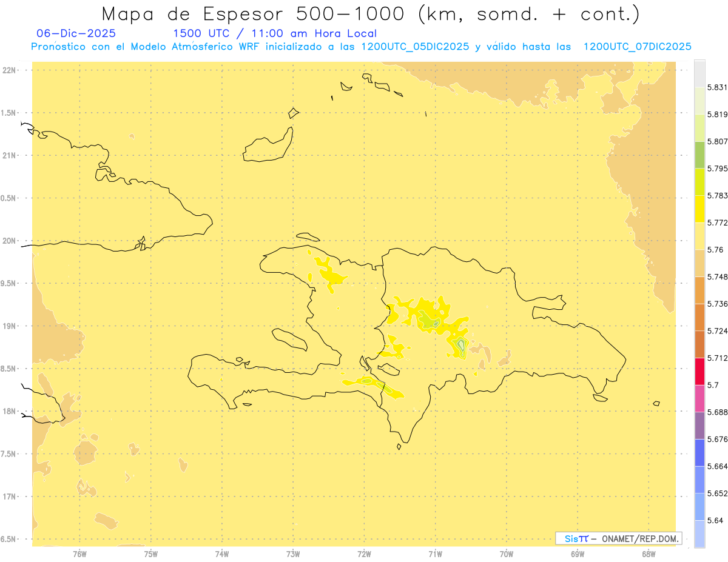
Task: Click the 74W longitude axis label
Action: (222, 554)
